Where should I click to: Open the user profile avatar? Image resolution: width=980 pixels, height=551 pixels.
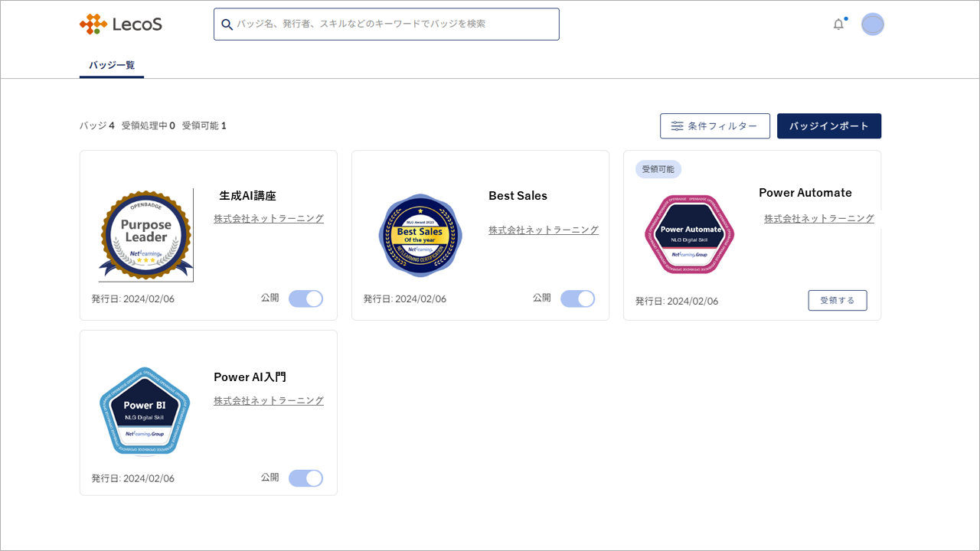(x=873, y=24)
